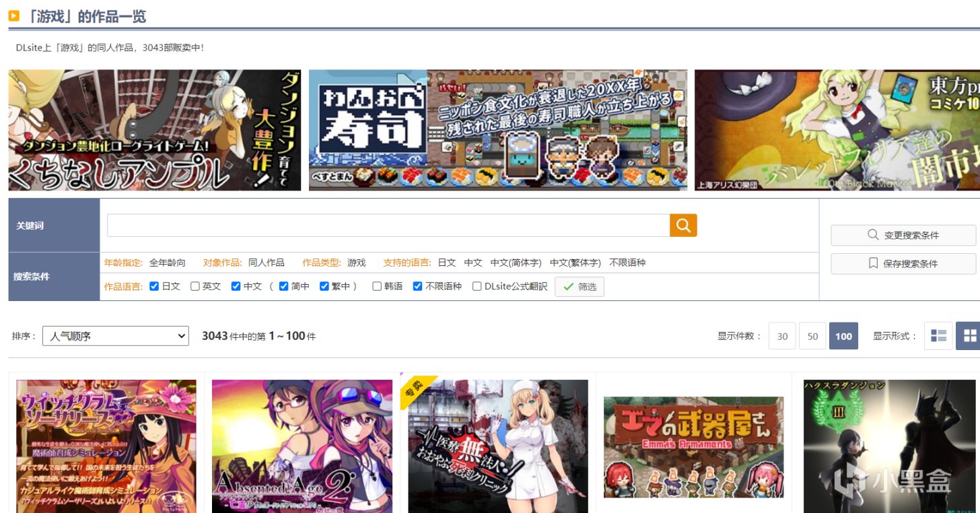Open the 東方 Black Market banner
The image size is (980, 513).
837,130
